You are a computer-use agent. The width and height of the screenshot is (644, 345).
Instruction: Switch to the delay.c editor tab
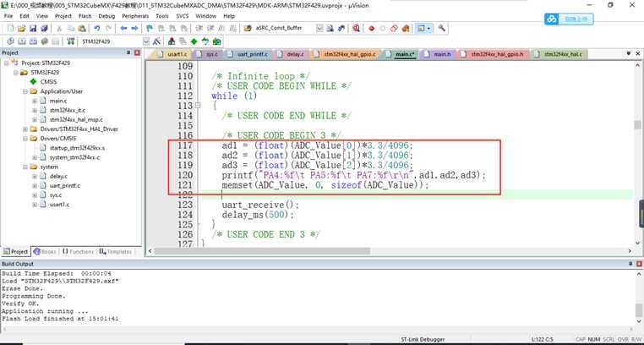pos(292,54)
